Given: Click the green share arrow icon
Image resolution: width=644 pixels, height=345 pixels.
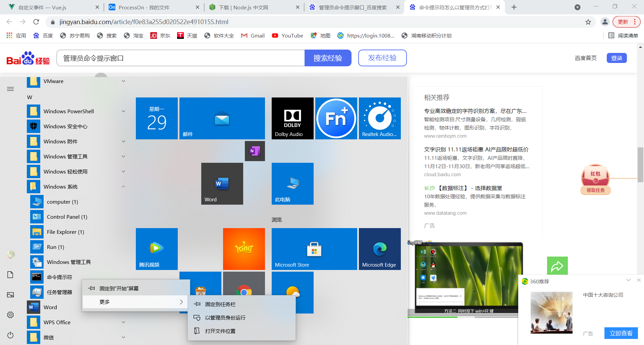Looking at the screenshot, I should 557,267.
